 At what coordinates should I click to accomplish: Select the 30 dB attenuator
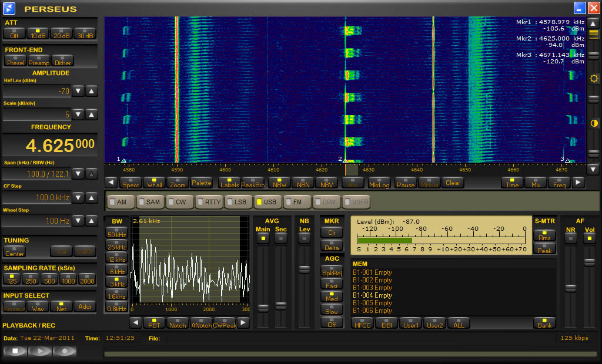pyautogui.click(x=85, y=33)
